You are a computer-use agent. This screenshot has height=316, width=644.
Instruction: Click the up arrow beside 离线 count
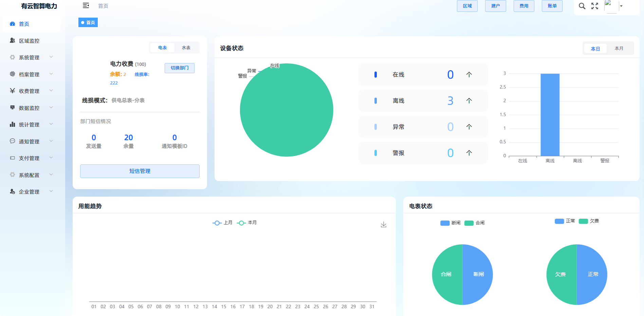pos(469,101)
